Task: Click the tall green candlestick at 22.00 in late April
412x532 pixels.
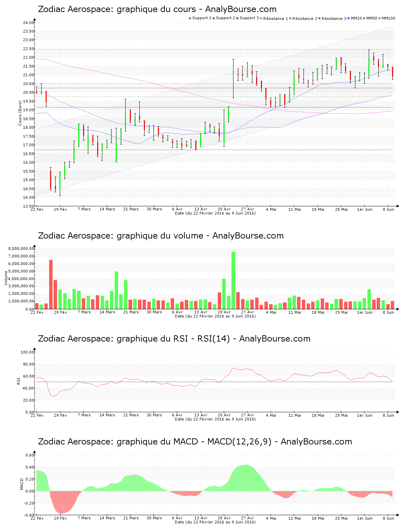Action: [233, 78]
